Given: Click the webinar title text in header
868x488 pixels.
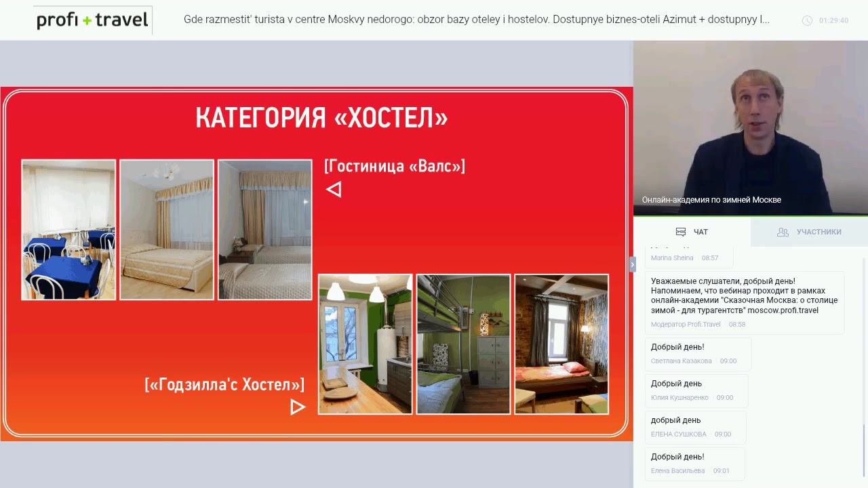Looking at the screenshot, I should 476,20.
